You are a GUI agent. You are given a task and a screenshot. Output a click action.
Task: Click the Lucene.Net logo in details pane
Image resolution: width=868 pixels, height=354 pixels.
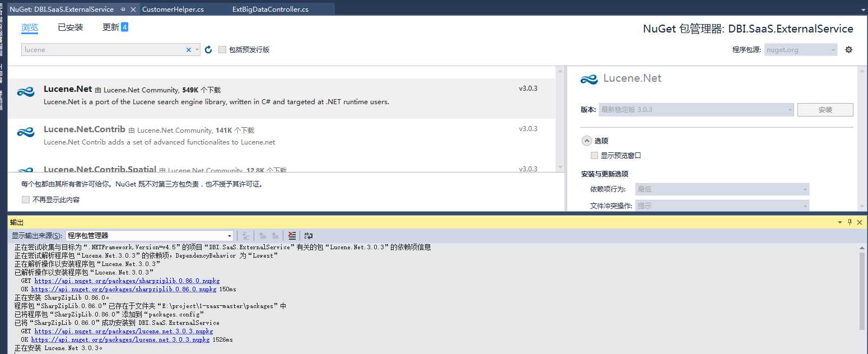(x=589, y=79)
